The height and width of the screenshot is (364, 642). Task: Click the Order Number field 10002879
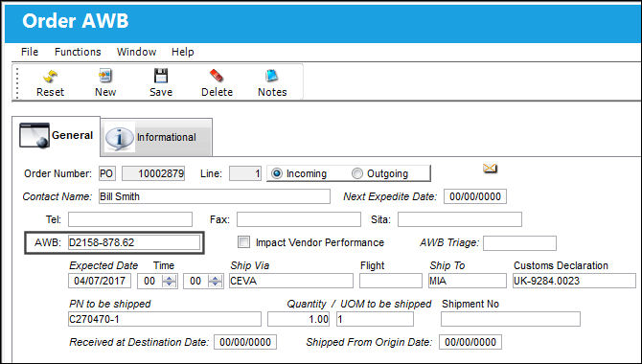(153, 173)
